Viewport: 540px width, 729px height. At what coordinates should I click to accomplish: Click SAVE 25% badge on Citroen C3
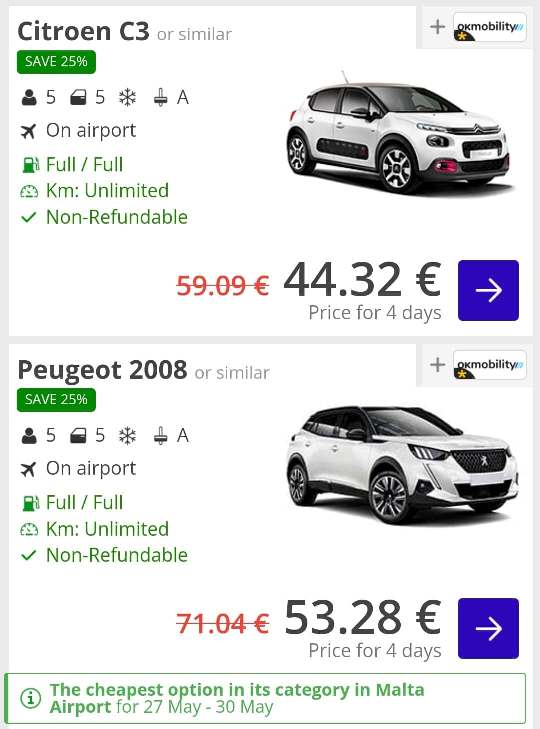pos(56,62)
